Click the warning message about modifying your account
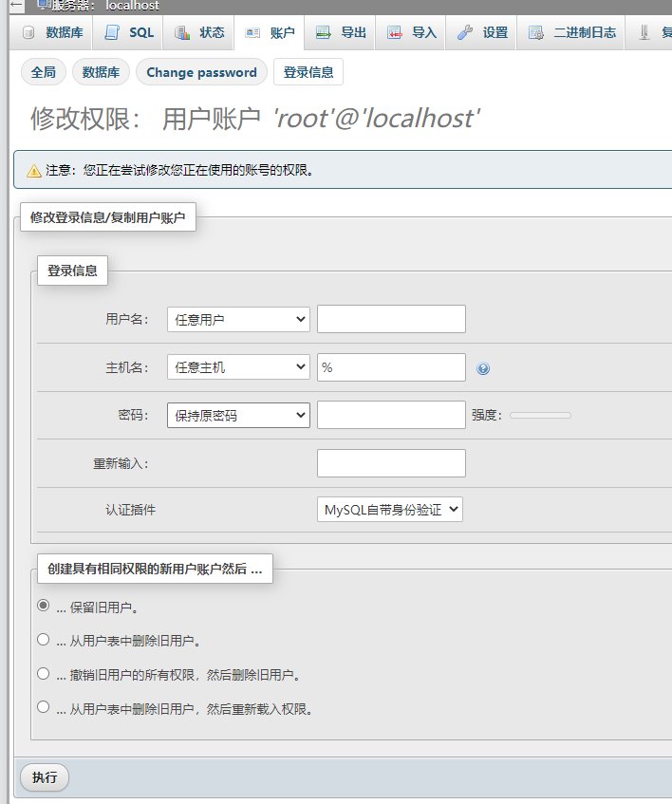Image resolution: width=672 pixels, height=804 pixels. [x=179, y=170]
